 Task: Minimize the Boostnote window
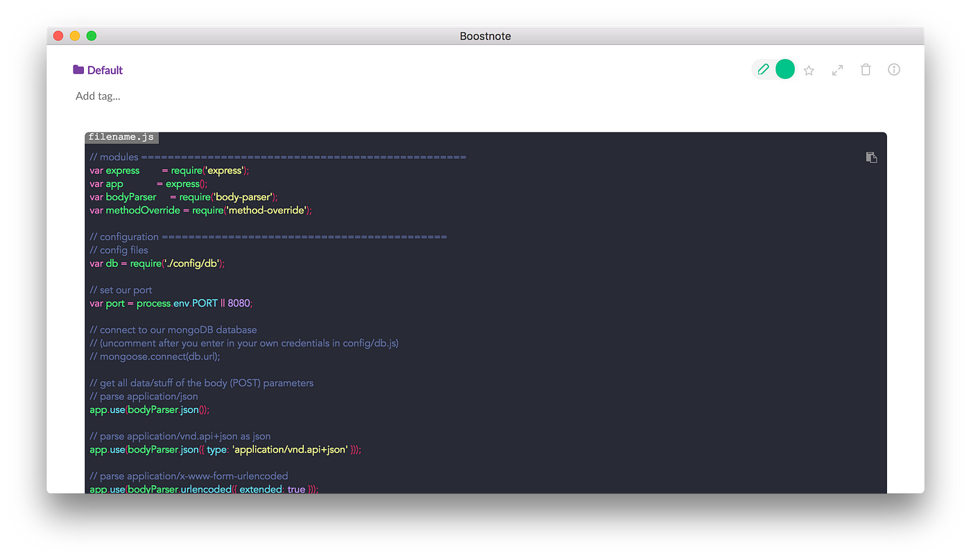pyautogui.click(x=75, y=36)
